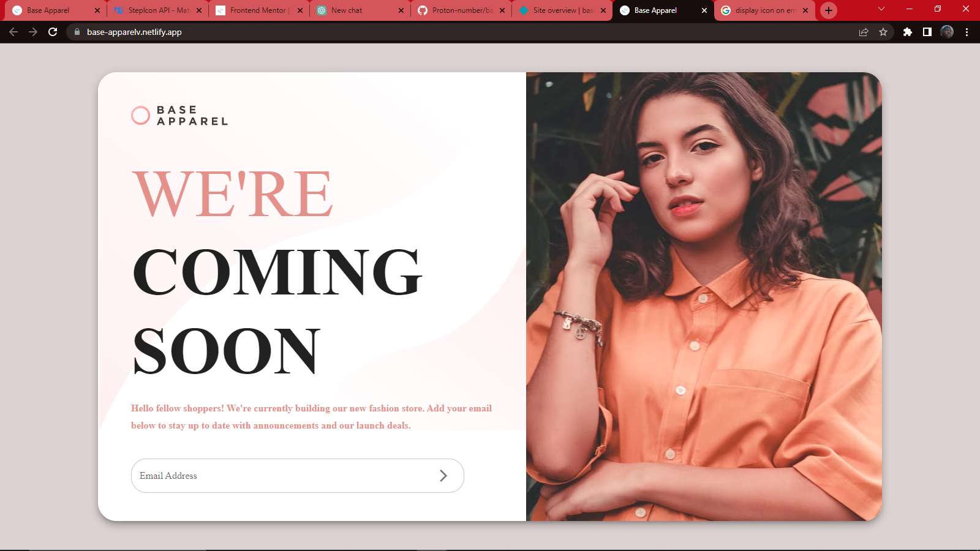
Task: Reload the current page
Action: (x=53, y=32)
